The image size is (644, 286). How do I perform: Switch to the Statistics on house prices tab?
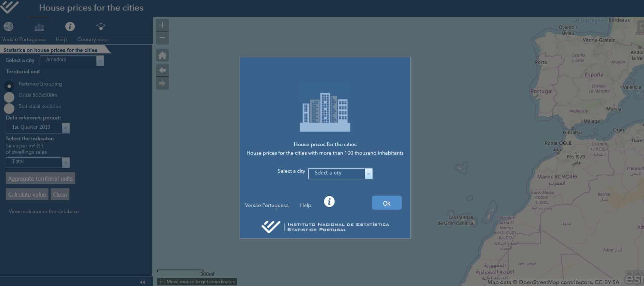point(51,50)
